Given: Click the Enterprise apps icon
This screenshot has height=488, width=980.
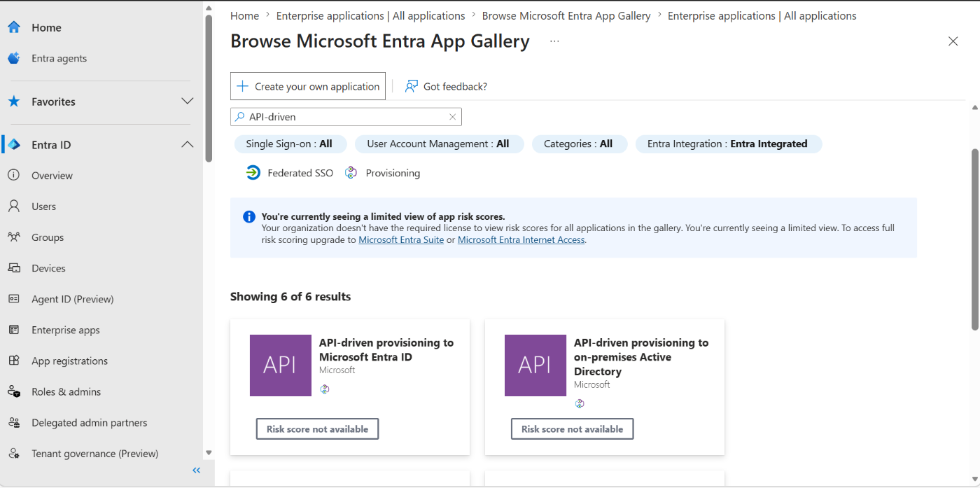Looking at the screenshot, I should coord(14,330).
